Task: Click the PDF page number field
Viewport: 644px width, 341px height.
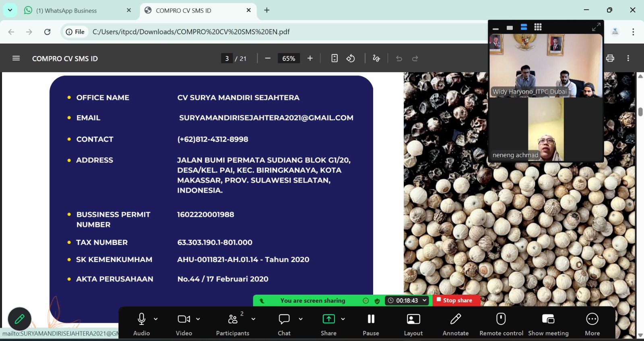Action: pos(227,58)
